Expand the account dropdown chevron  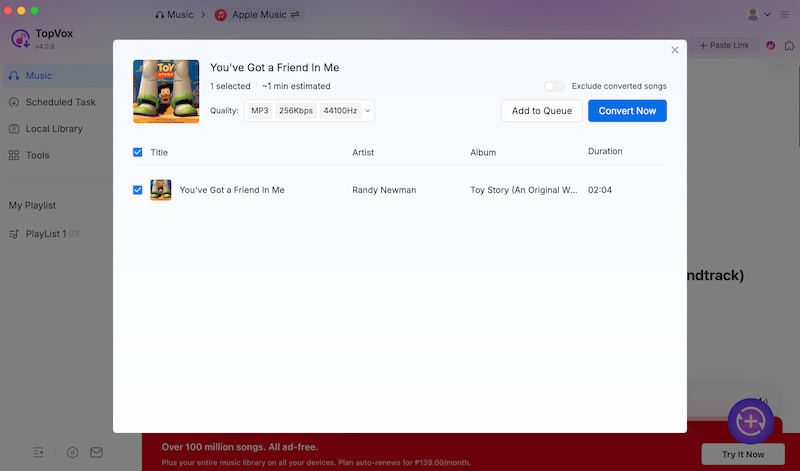tap(767, 15)
